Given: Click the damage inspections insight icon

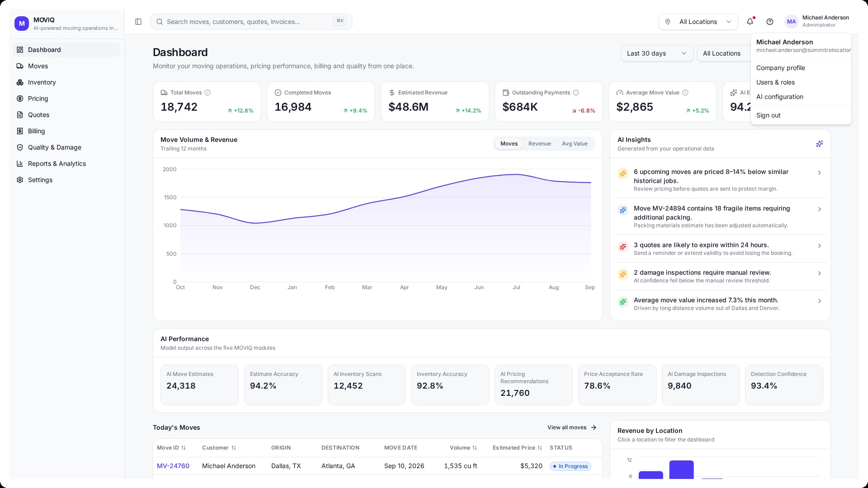Looking at the screenshot, I should [623, 274].
